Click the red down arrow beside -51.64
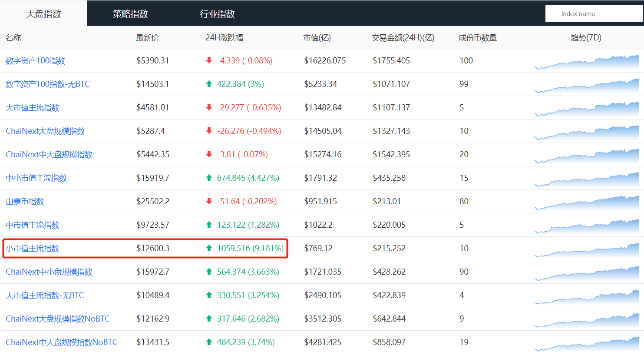Viewport: 644px width, 352px height. click(x=209, y=201)
